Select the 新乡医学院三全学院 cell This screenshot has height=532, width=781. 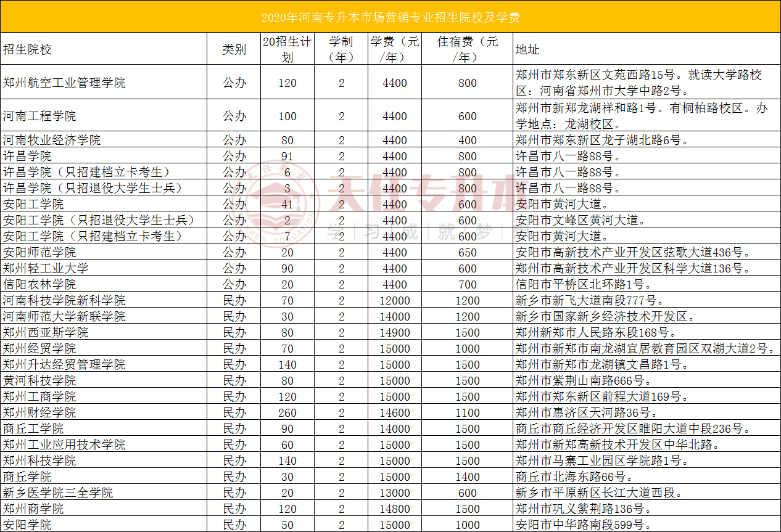pos(58,493)
